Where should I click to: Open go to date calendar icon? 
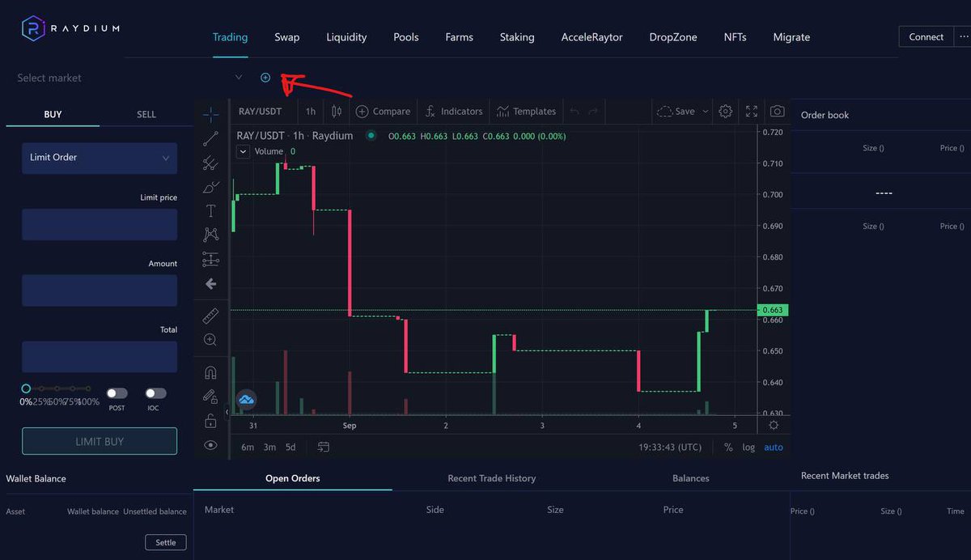(x=324, y=447)
